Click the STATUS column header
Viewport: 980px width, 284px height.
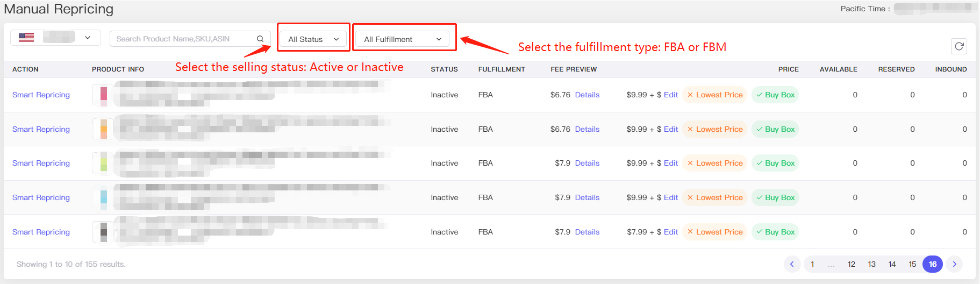[444, 69]
